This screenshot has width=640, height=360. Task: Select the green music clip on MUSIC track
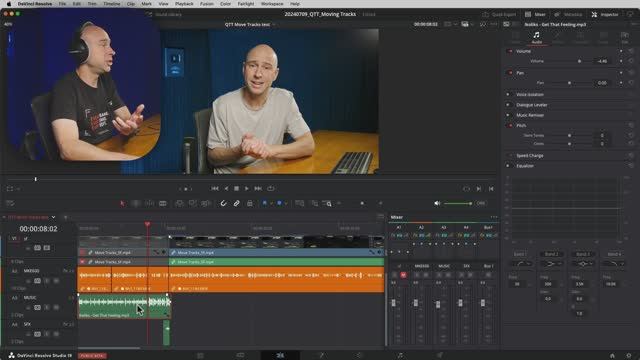point(124,306)
